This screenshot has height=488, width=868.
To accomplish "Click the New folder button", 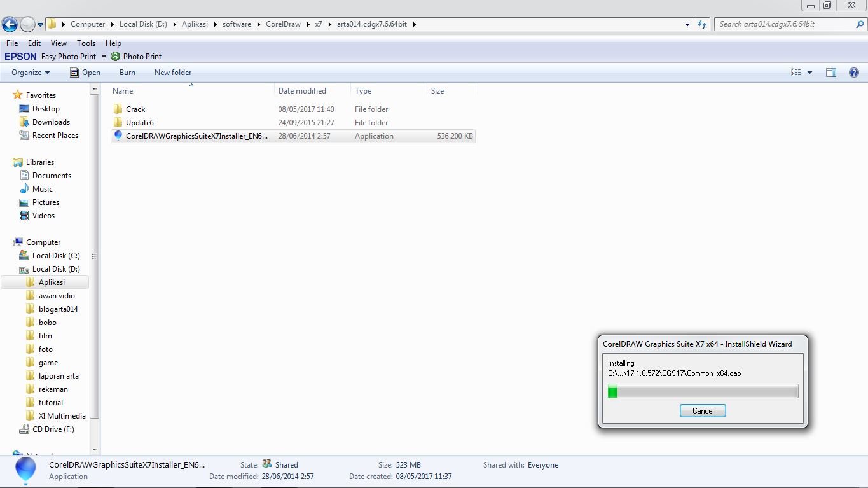I will point(173,73).
